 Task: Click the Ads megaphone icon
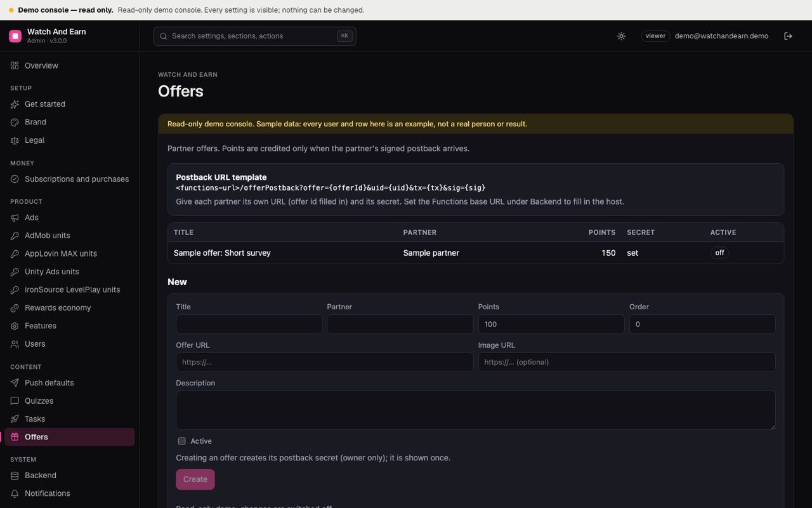[15, 218]
